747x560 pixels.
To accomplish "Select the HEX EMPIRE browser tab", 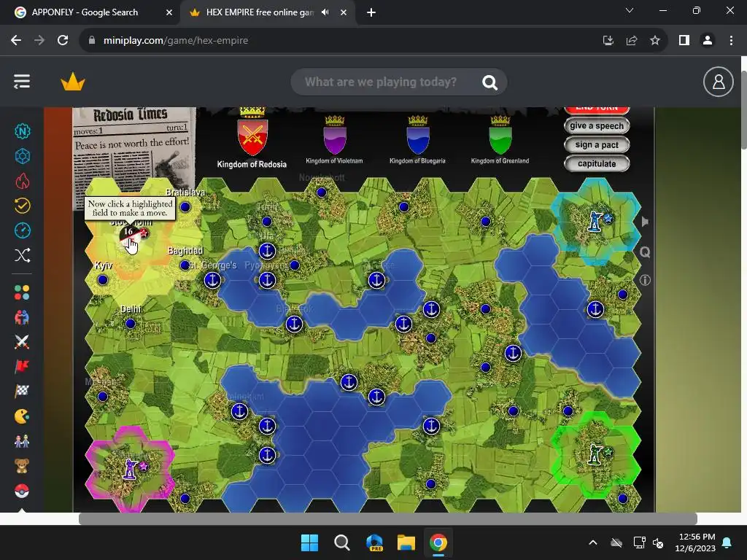I will (259, 12).
